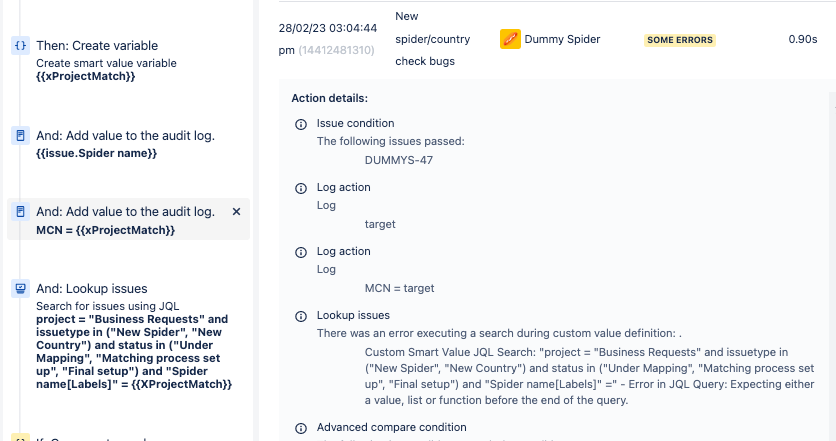The height and width of the screenshot is (441, 836).
Task: Open the Dummy Spider project link
Action: click(562, 39)
